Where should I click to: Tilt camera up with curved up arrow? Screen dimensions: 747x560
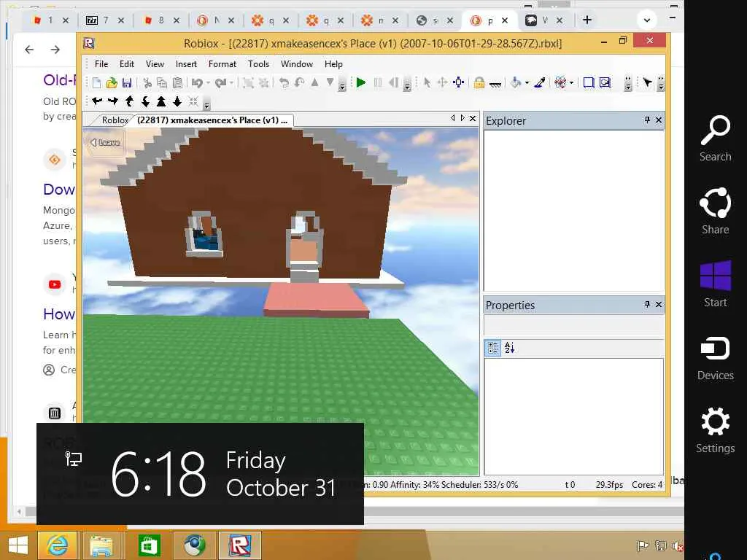click(129, 101)
